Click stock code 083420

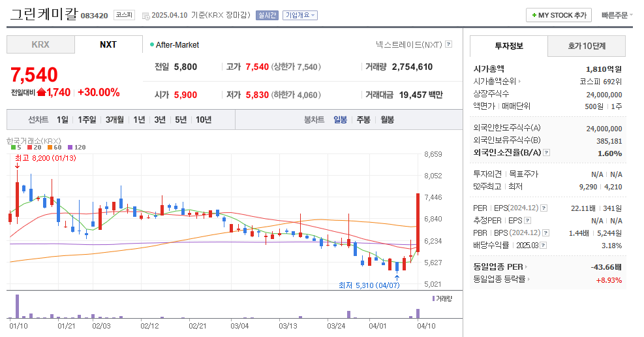point(95,16)
